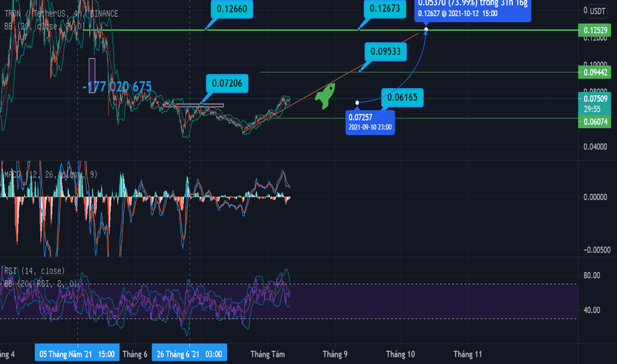
Task: Click the TRON / TetherUS symbol legend
Action: (x=61, y=14)
